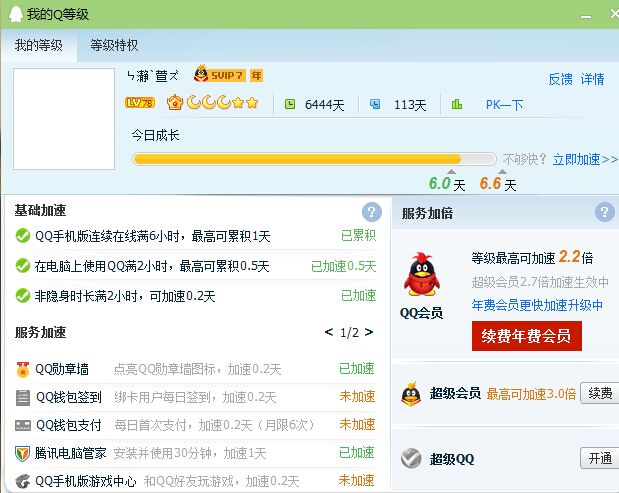Click the 续费 button for 超级会员
619x493 pixels.
coord(600,393)
